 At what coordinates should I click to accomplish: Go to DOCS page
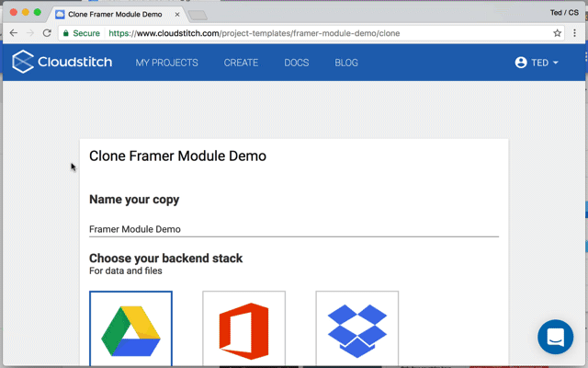pyautogui.click(x=296, y=63)
